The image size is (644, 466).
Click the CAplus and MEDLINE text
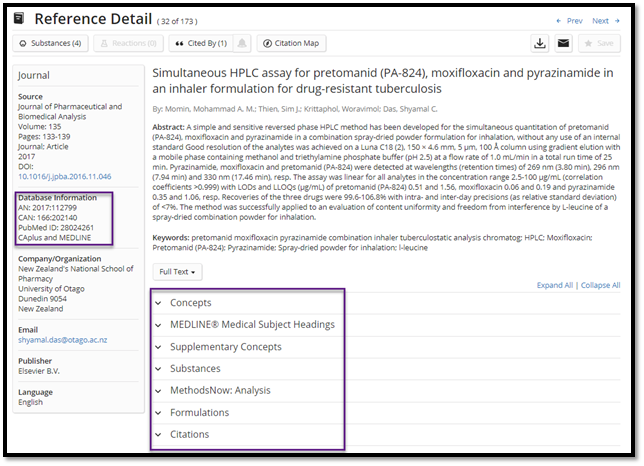(x=55, y=238)
